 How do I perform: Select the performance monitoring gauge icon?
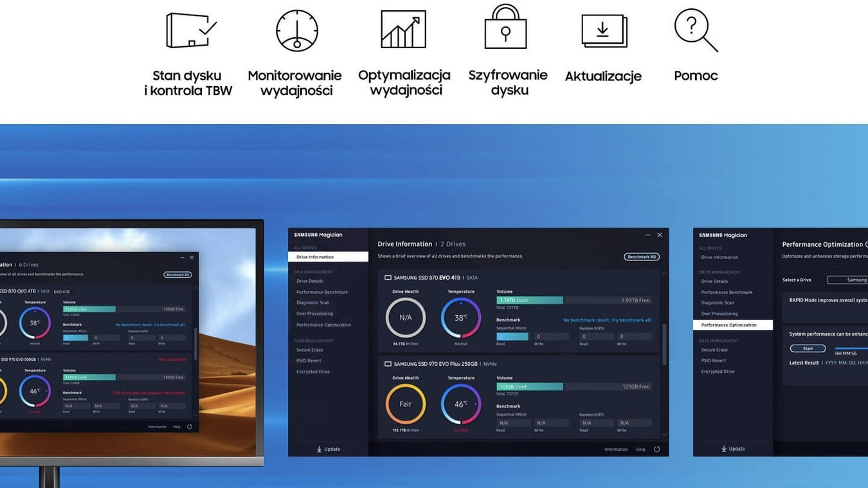pos(297,30)
